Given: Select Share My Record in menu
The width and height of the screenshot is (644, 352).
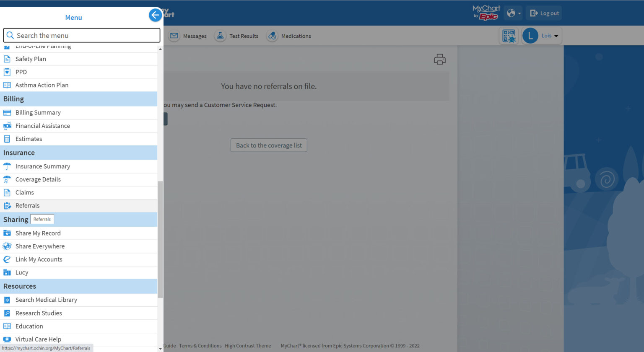Looking at the screenshot, I should (x=38, y=233).
